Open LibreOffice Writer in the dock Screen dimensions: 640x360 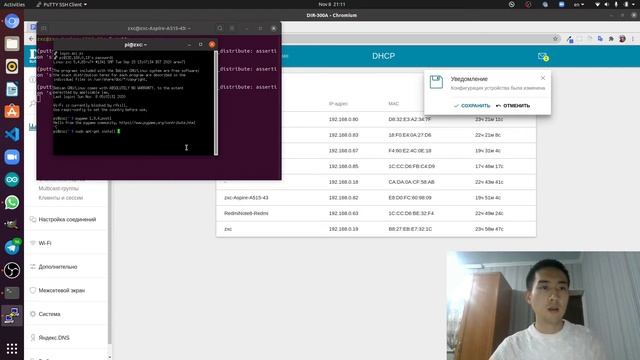coord(12,89)
